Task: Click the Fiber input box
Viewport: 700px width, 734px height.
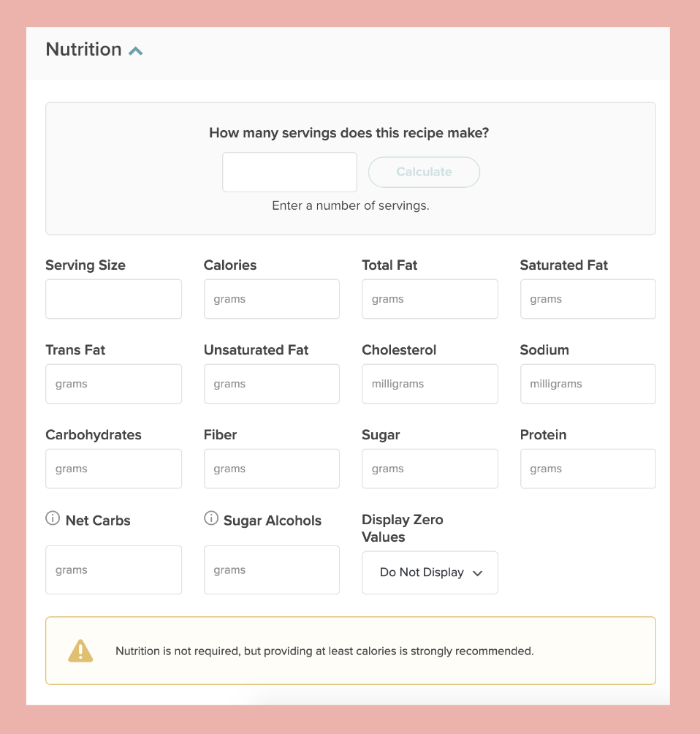Action: (x=271, y=469)
